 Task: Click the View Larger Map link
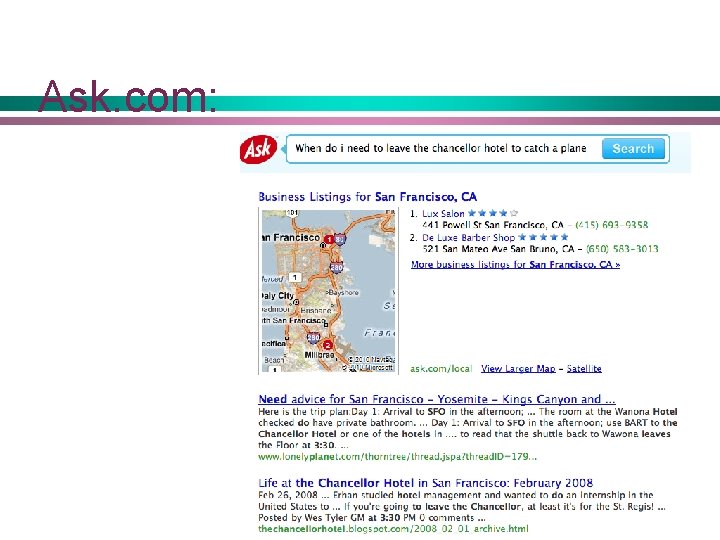(518, 369)
